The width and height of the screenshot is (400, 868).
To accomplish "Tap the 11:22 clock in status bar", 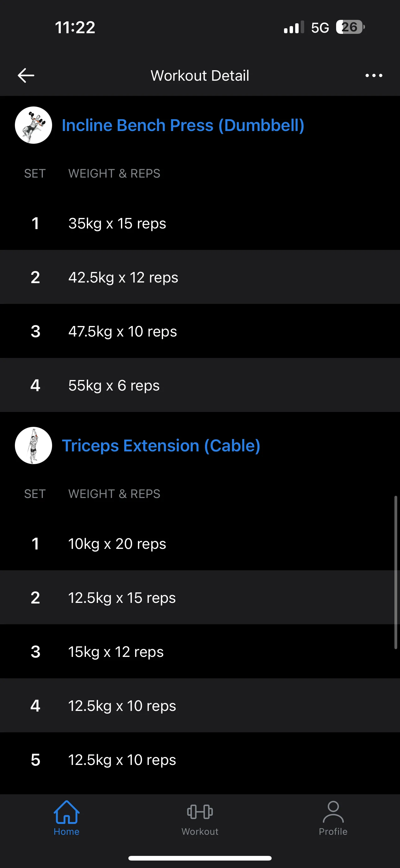I will (x=75, y=27).
